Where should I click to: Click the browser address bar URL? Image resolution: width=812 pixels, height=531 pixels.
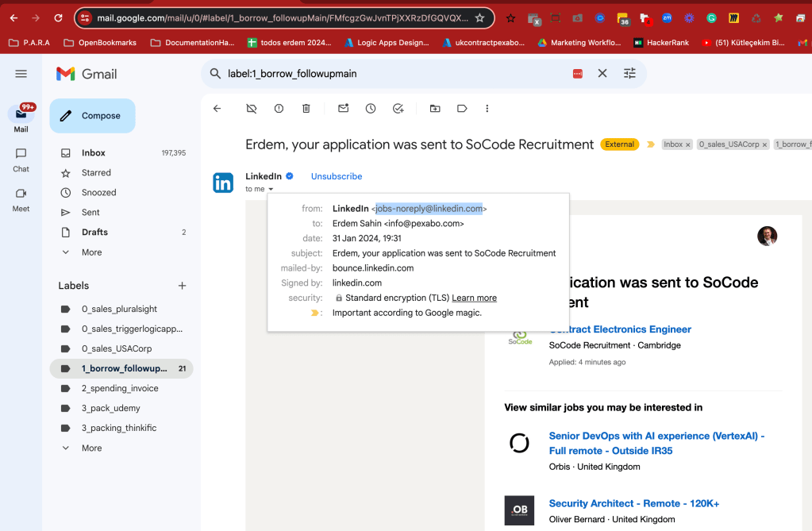pos(283,18)
